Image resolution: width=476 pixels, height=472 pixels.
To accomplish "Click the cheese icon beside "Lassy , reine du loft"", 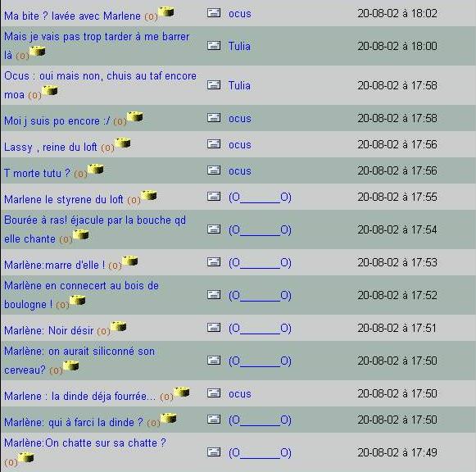I will point(123,143).
